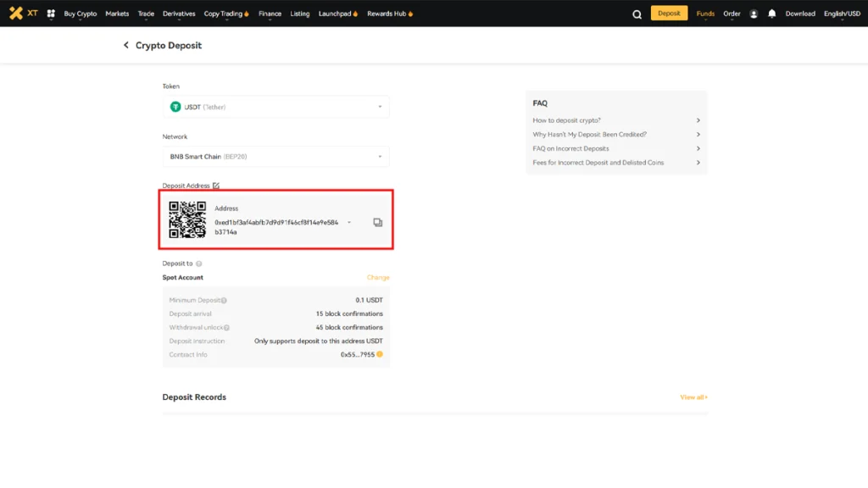Click the info icon beside Deposit to
This screenshot has width=868, height=488.
click(x=198, y=264)
